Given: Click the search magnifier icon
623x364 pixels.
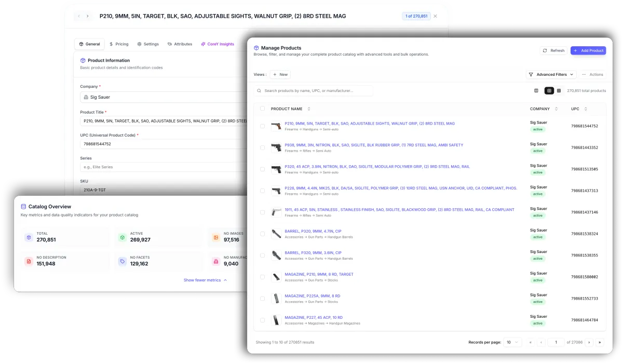Looking at the screenshot, I should coord(259,90).
